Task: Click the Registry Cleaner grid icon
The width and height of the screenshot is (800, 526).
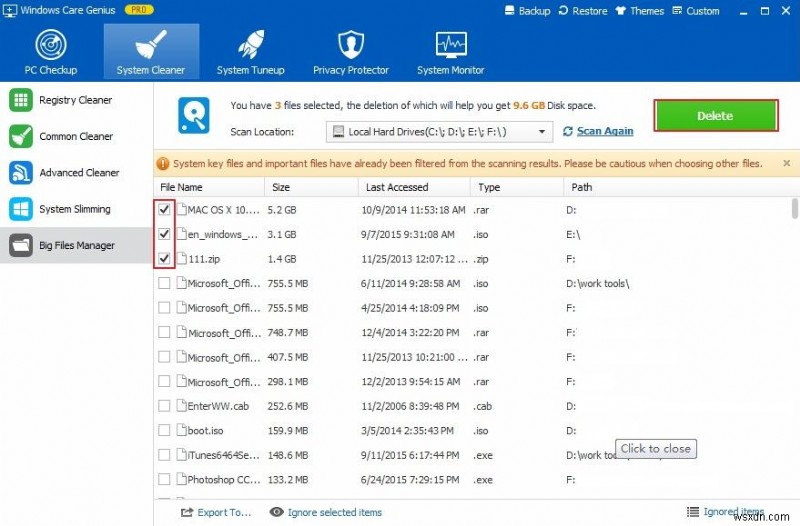Action: click(x=21, y=100)
